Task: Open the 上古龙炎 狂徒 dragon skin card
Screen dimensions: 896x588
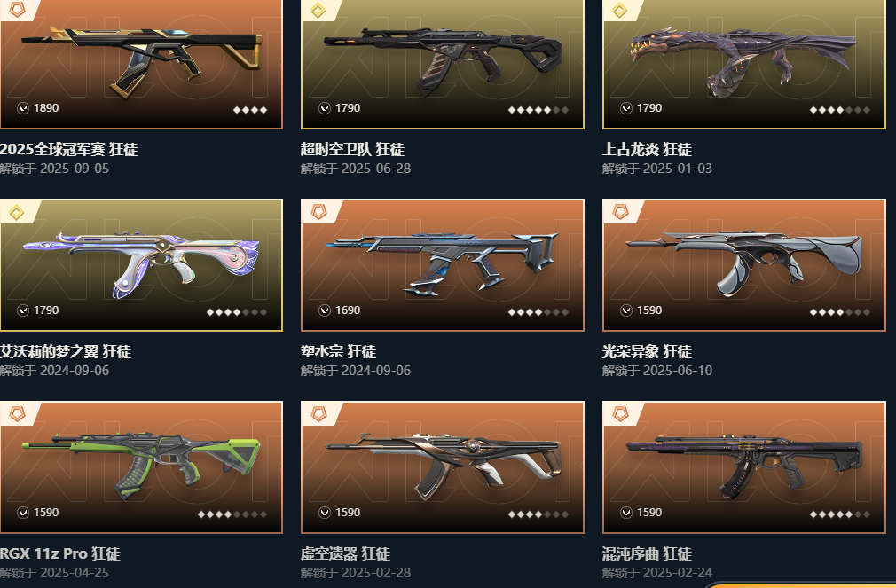Action: tap(744, 64)
